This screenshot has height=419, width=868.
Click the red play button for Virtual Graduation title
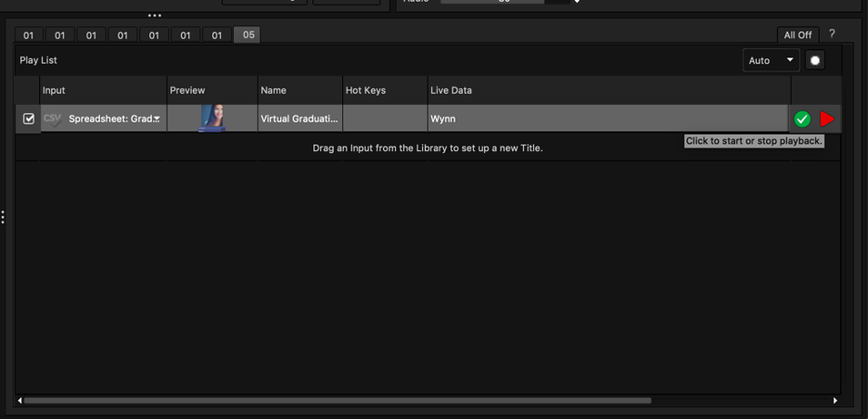point(827,119)
